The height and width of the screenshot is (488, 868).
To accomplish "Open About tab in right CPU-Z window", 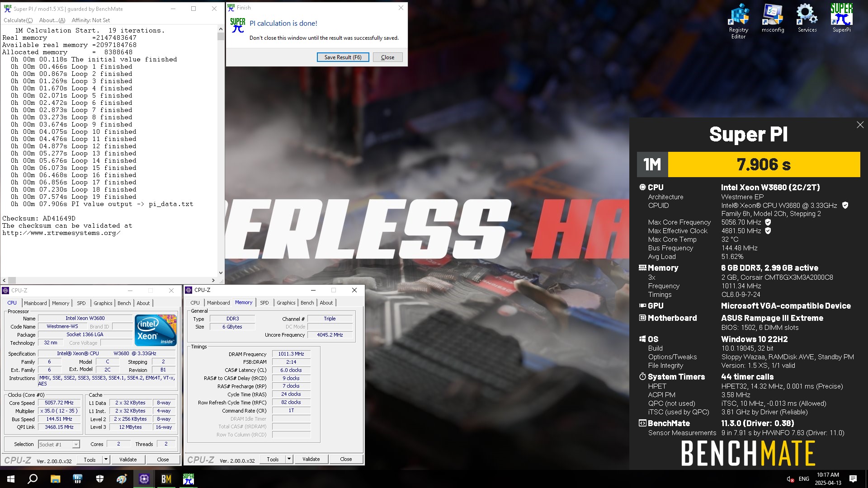I will tap(326, 303).
